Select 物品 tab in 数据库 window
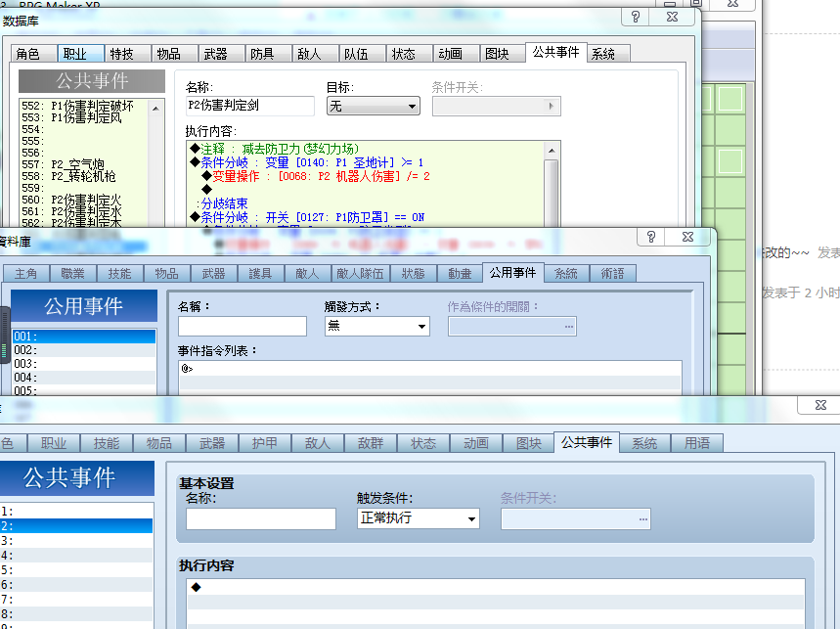The image size is (840, 629). point(175,54)
